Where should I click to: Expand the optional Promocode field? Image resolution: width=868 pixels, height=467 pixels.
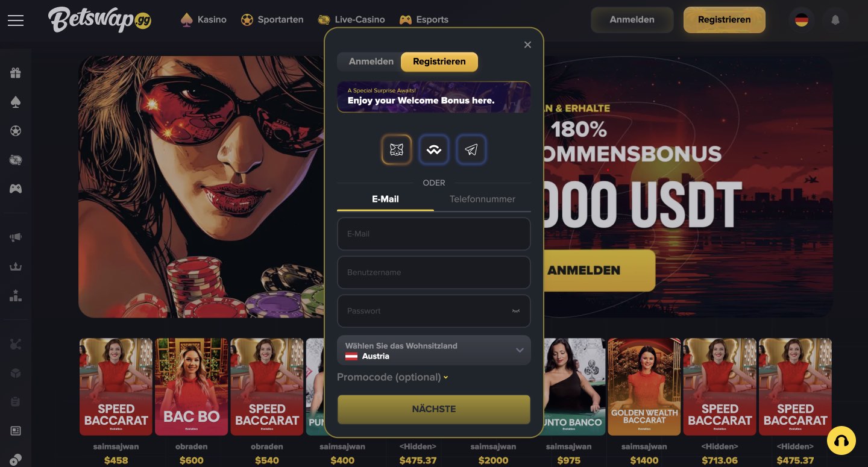pos(392,377)
